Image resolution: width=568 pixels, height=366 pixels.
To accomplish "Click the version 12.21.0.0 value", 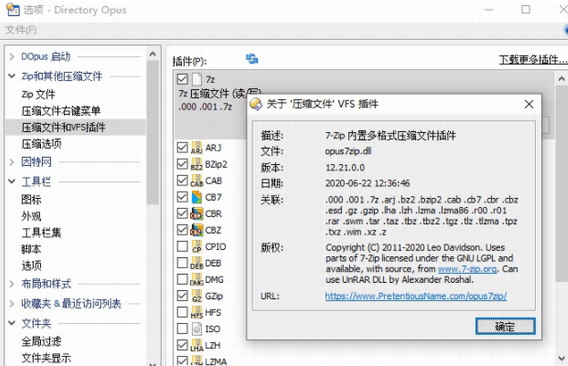I will pos(345,167).
